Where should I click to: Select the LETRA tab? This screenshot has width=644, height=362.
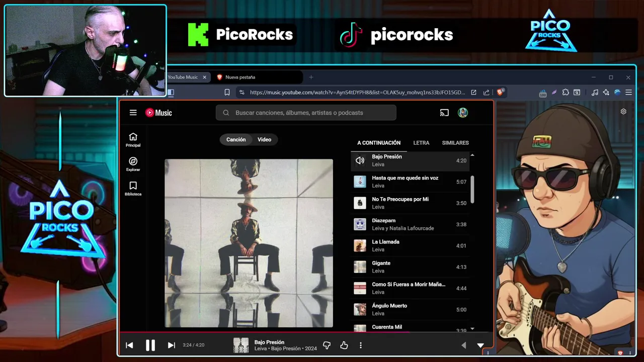point(422,143)
